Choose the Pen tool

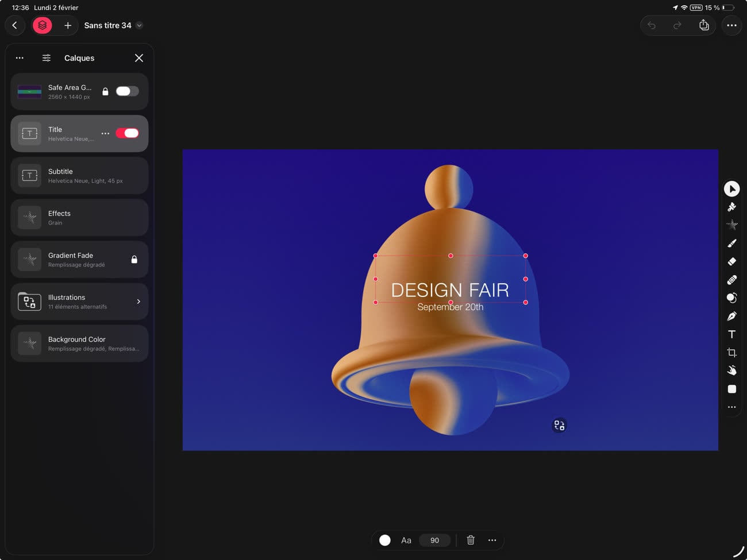[731, 315]
